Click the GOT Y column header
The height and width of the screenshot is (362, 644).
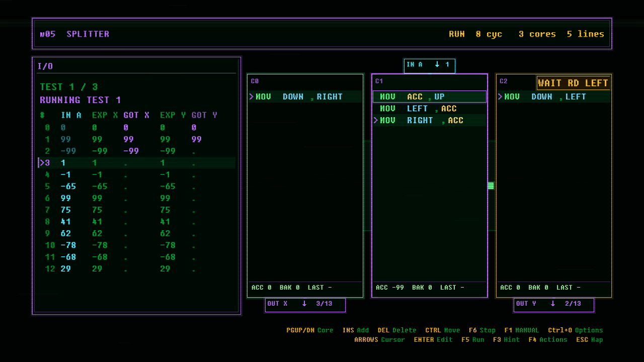tap(204, 115)
